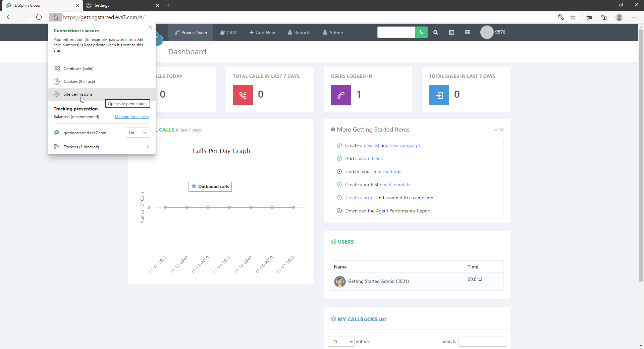This screenshot has height=349, width=644.
Task: Click the browser back arrow
Action: (x=9, y=17)
